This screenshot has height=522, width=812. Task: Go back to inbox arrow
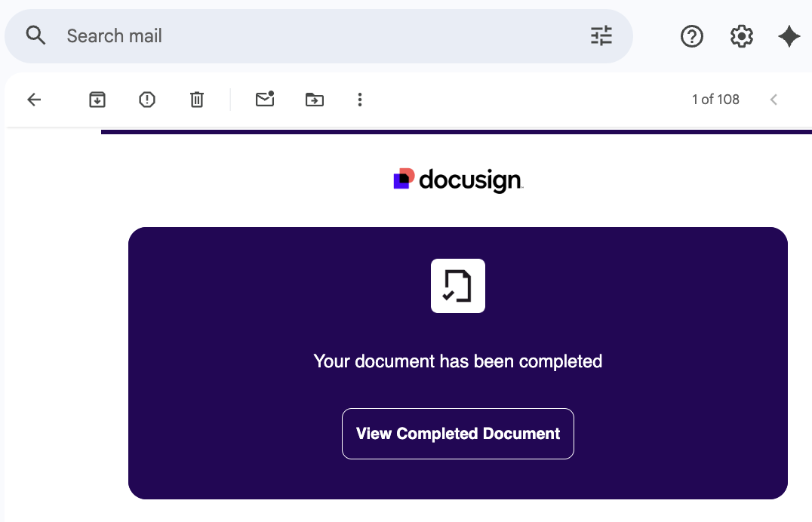[x=34, y=100]
